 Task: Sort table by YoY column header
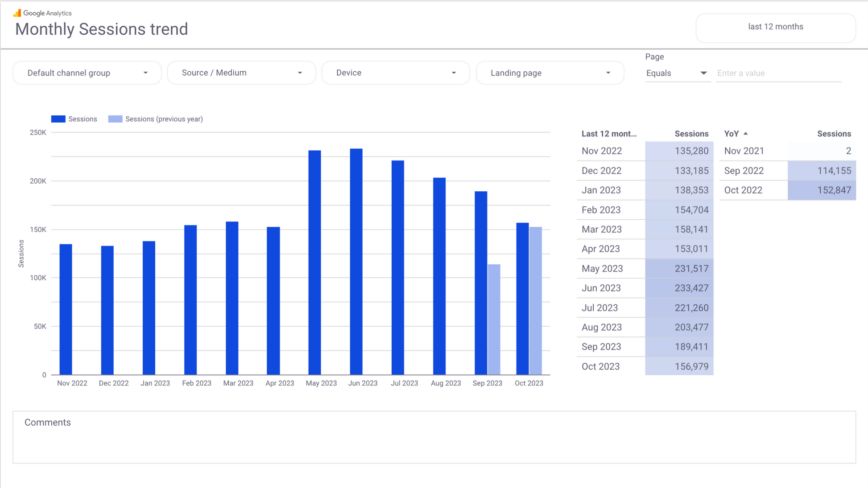pyautogui.click(x=731, y=134)
